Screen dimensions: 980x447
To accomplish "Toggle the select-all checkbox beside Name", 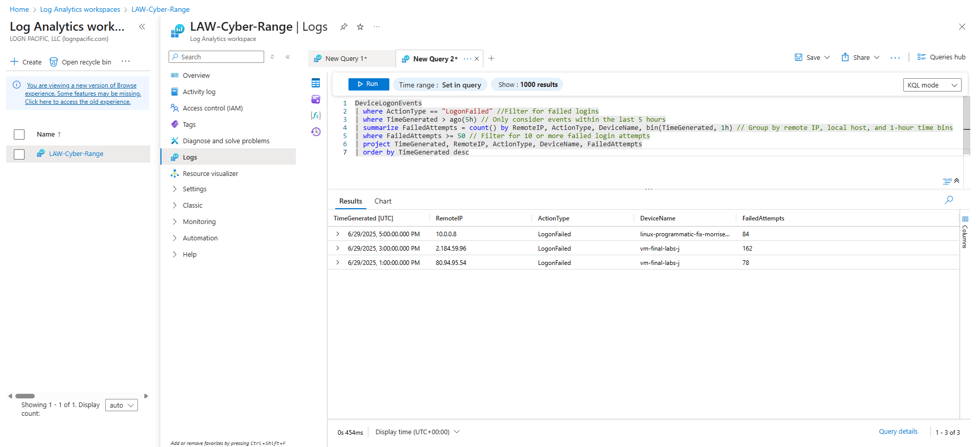I will (x=19, y=135).
